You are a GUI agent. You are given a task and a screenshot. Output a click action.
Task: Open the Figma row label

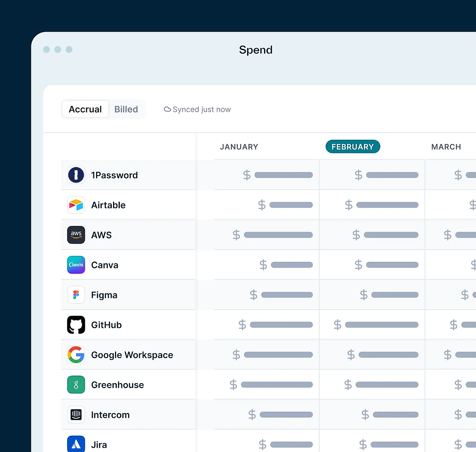click(104, 295)
